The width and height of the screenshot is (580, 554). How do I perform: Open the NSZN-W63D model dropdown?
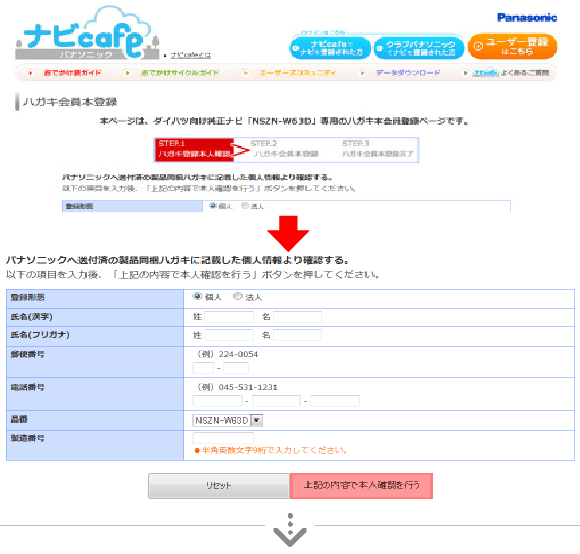(x=227, y=420)
